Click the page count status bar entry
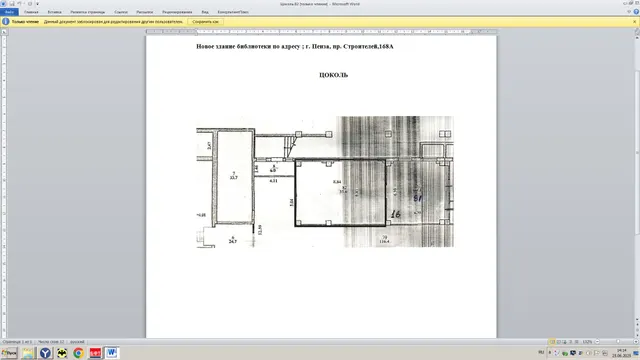The width and height of the screenshot is (640, 360). (17, 342)
